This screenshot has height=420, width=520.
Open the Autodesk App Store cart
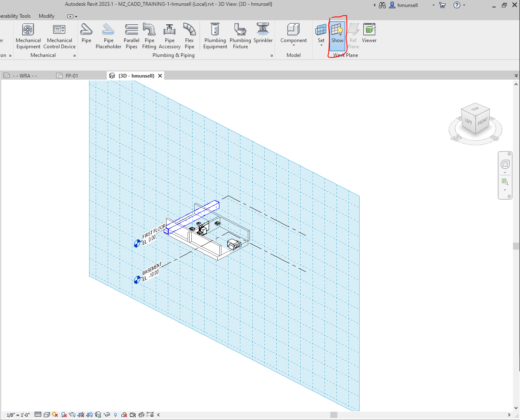[x=442, y=5]
